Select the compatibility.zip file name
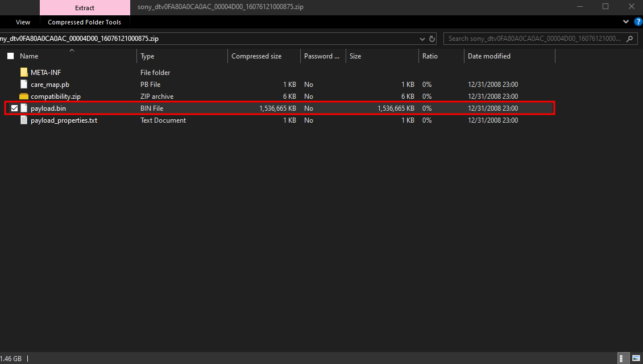The height and width of the screenshot is (364, 643). 56,96
